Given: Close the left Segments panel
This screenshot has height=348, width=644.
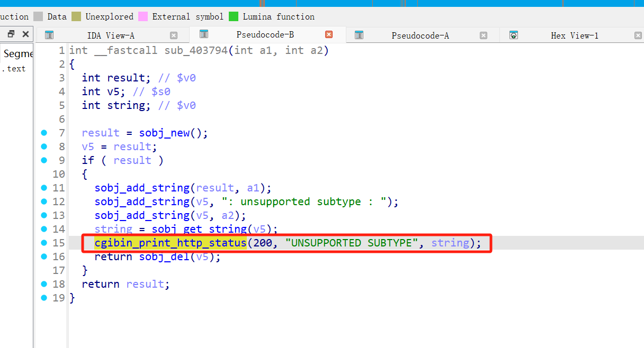Looking at the screenshot, I should (25, 34).
